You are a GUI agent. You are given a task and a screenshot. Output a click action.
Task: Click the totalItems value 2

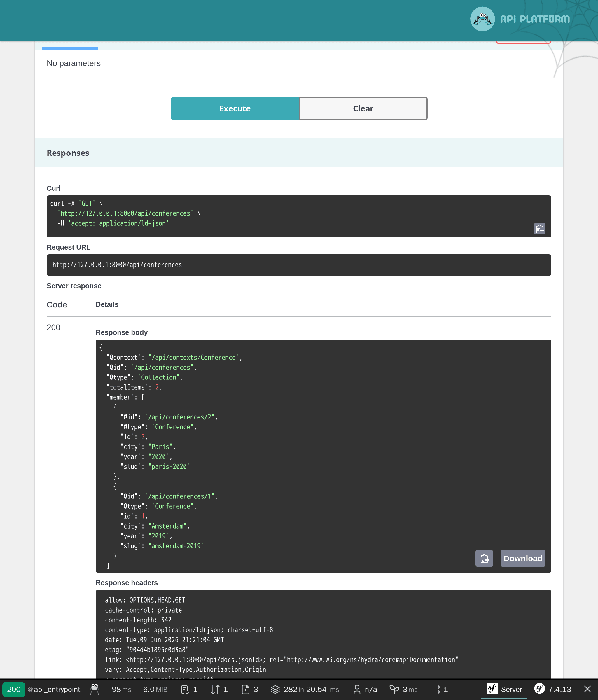[157, 387]
